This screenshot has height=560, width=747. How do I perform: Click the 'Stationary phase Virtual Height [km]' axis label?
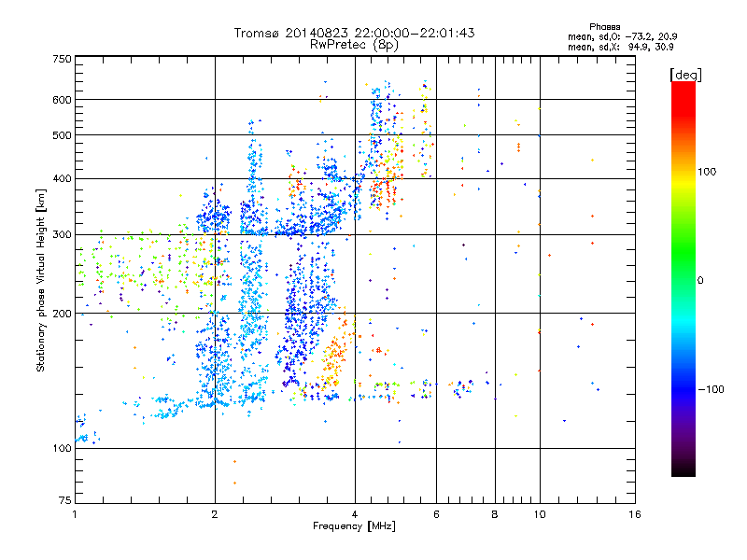40,280
